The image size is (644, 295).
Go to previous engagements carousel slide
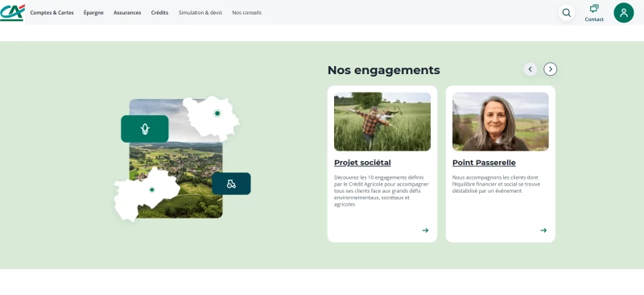pyautogui.click(x=530, y=69)
